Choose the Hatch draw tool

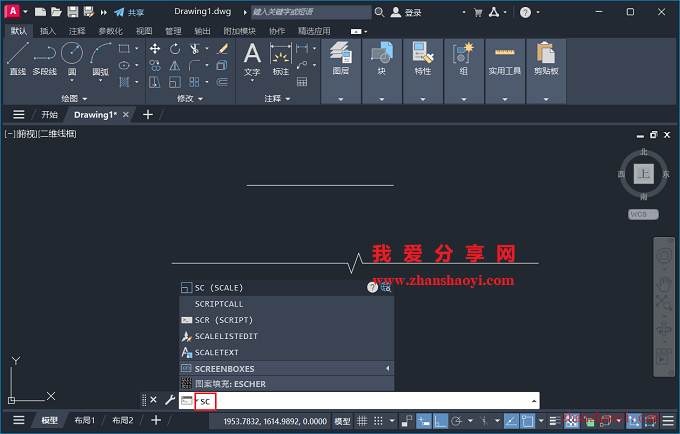pyautogui.click(x=124, y=82)
